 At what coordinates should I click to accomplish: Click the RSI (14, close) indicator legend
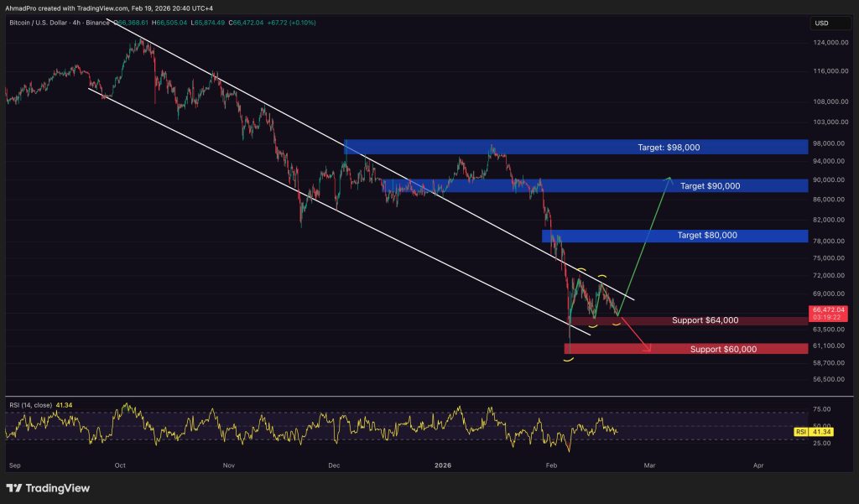[29, 404]
